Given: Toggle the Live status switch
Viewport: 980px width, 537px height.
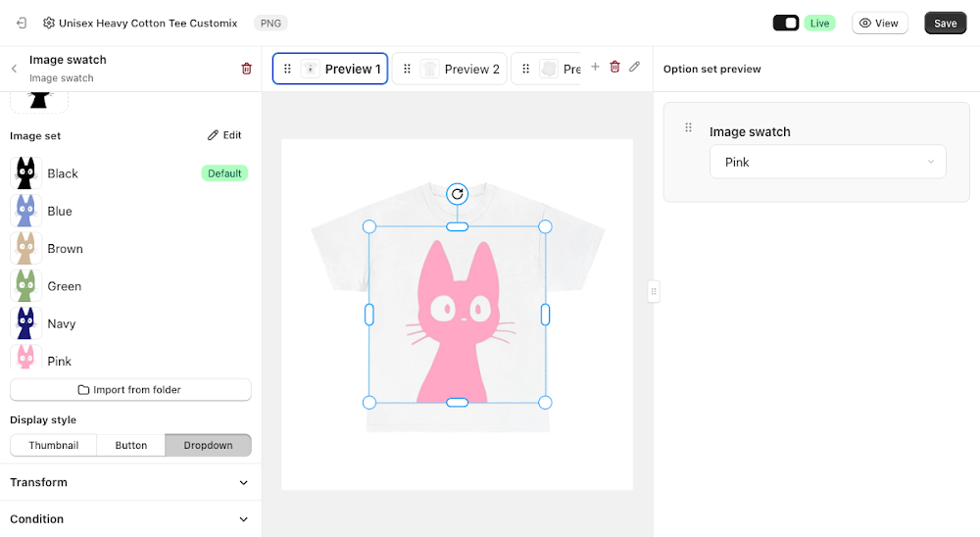Looking at the screenshot, I should click(786, 24).
